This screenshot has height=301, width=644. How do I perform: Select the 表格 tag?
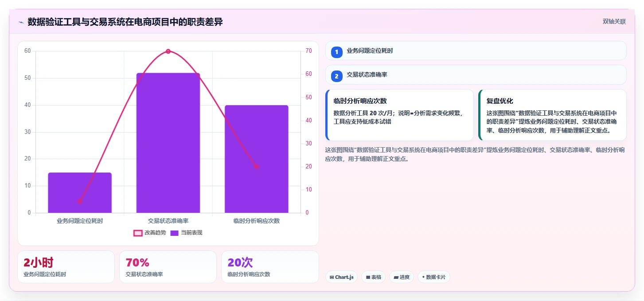[374, 277]
